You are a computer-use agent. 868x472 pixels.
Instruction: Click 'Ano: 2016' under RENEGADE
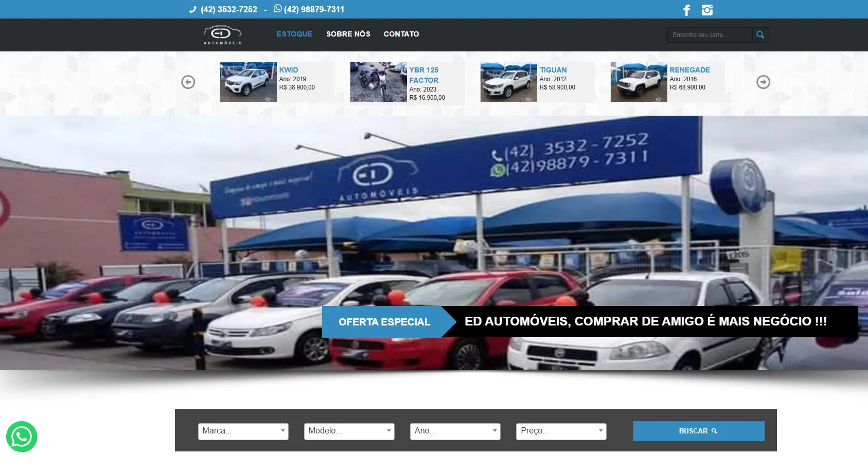(683, 79)
